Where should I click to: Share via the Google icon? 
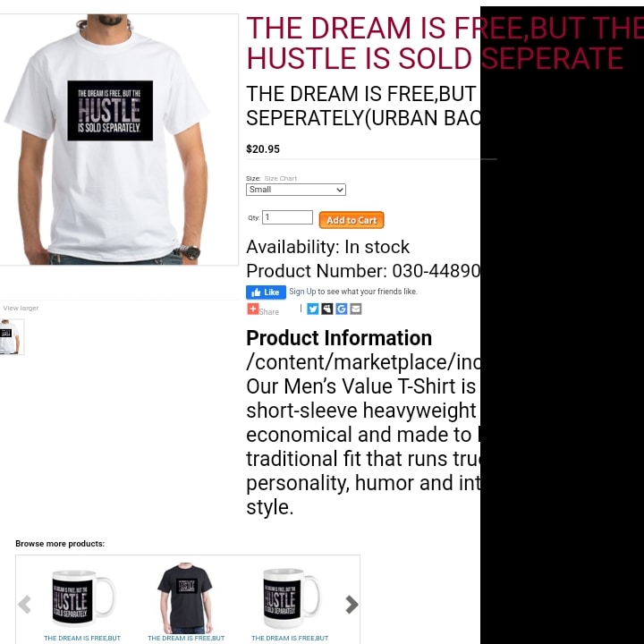pos(342,309)
